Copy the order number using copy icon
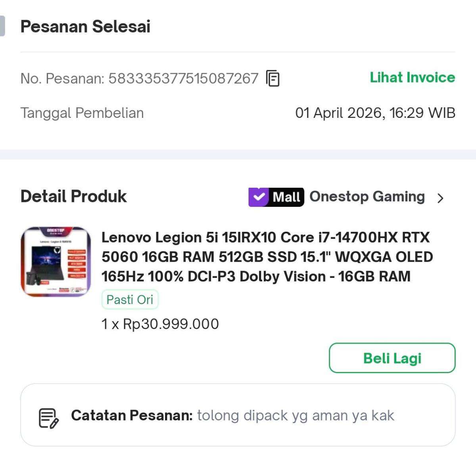This screenshot has height=466, width=476. [273, 78]
